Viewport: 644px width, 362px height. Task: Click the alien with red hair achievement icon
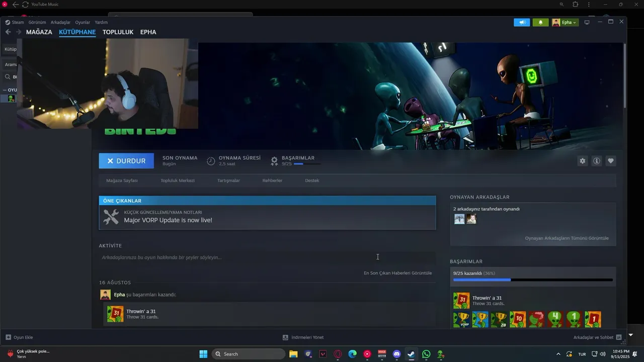536,320
